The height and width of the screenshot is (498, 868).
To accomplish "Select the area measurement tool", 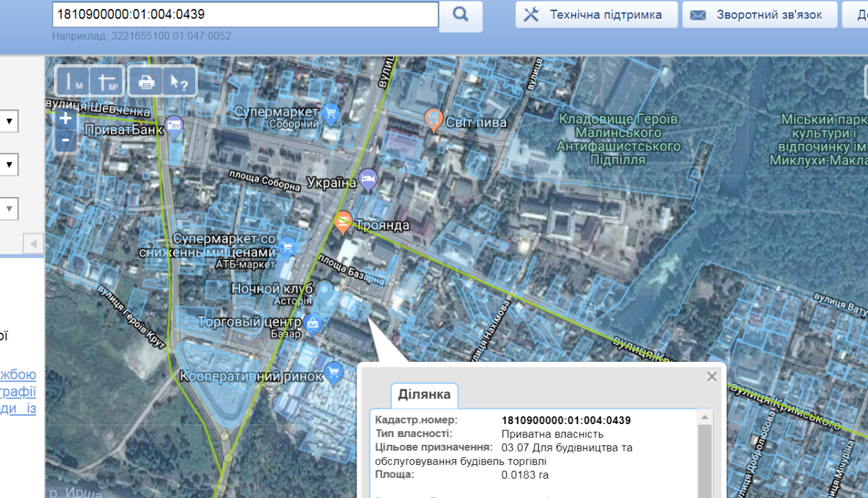I will (x=107, y=82).
